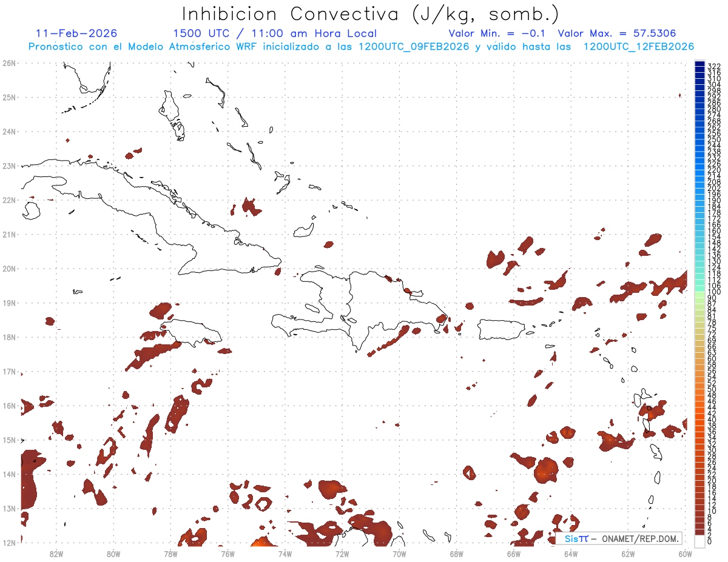Click the 68W longitude label
Image resolution: width=728 pixels, height=562 pixels.
tap(457, 554)
